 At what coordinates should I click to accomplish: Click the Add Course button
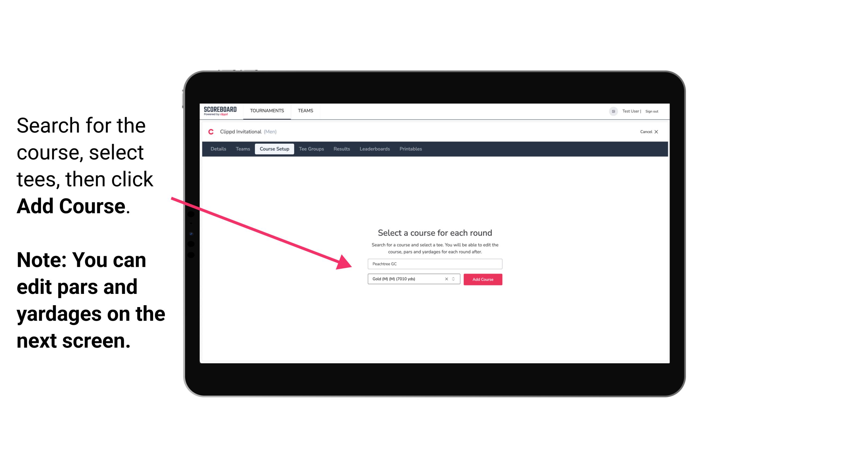coord(482,279)
